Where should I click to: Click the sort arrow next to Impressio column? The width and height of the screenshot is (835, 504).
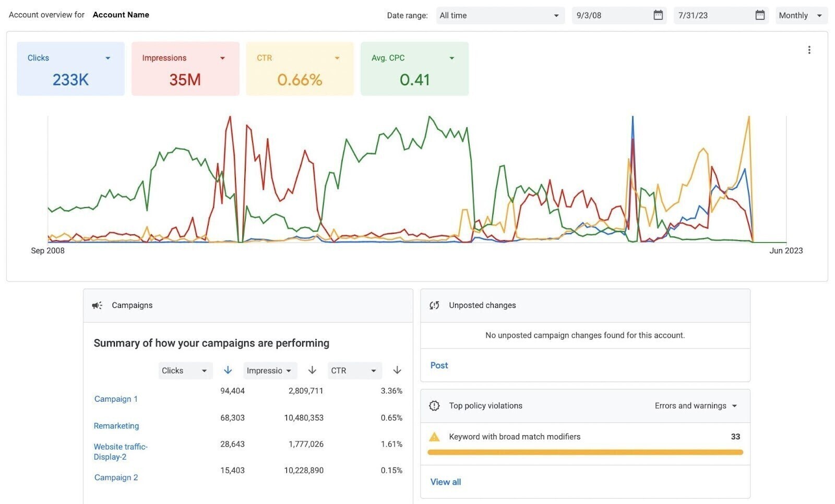pos(312,370)
